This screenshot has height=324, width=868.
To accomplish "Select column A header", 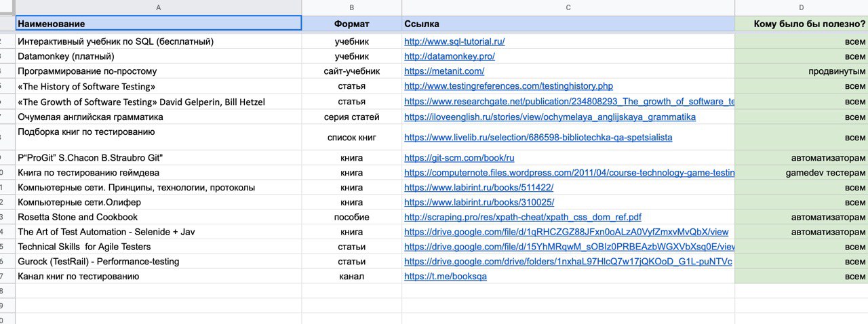I will click(x=159, y=7).
